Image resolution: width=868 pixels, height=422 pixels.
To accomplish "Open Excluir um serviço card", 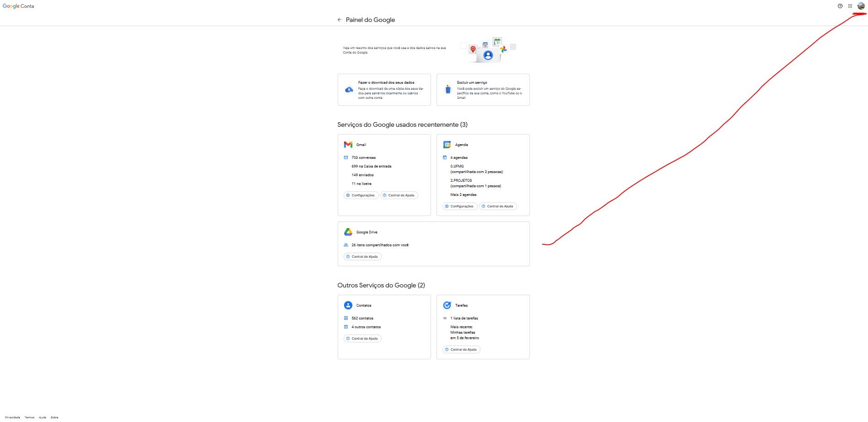I will coord(483,90).
